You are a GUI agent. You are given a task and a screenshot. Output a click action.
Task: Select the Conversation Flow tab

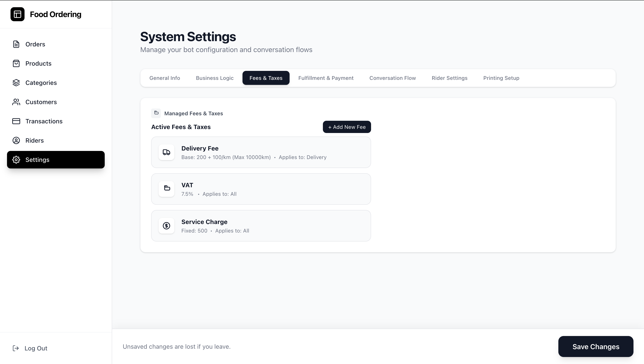pyautogui.click(x=393, y=78)
